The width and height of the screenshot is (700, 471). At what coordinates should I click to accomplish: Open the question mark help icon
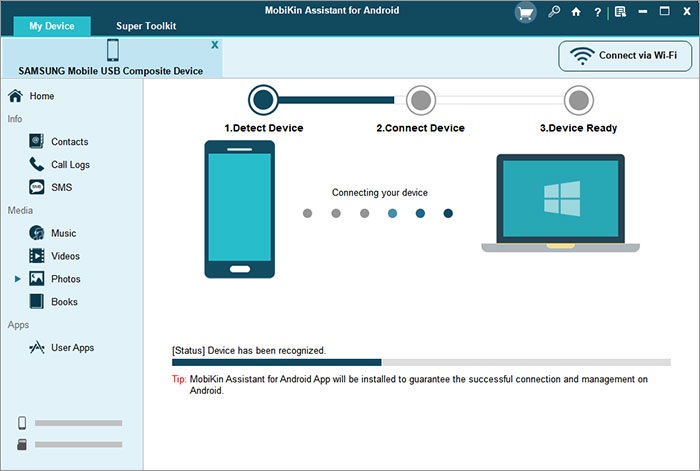[597, 12]
